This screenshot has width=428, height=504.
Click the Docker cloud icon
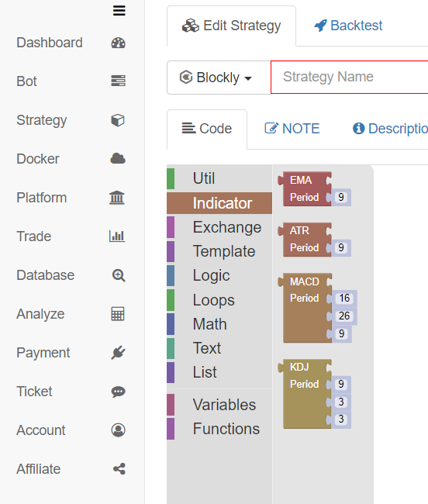[118, 158]
